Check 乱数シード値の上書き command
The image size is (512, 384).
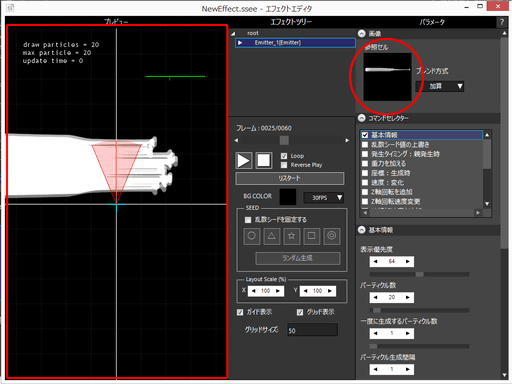click(x=365, y=144)
